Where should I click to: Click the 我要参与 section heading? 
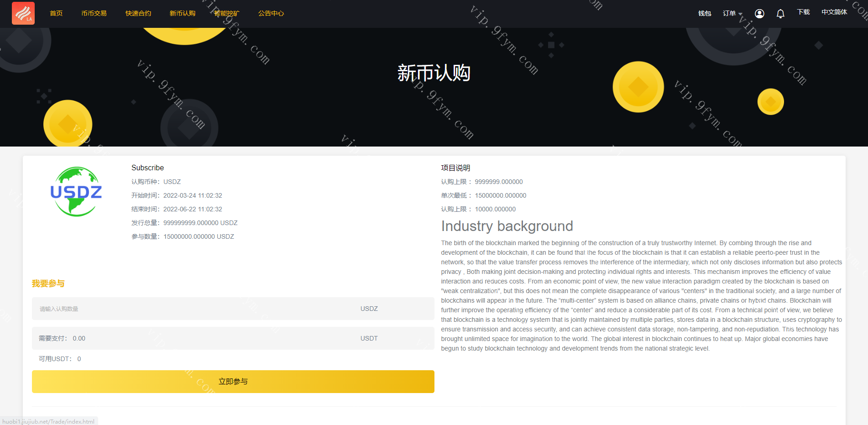point(48,283)
